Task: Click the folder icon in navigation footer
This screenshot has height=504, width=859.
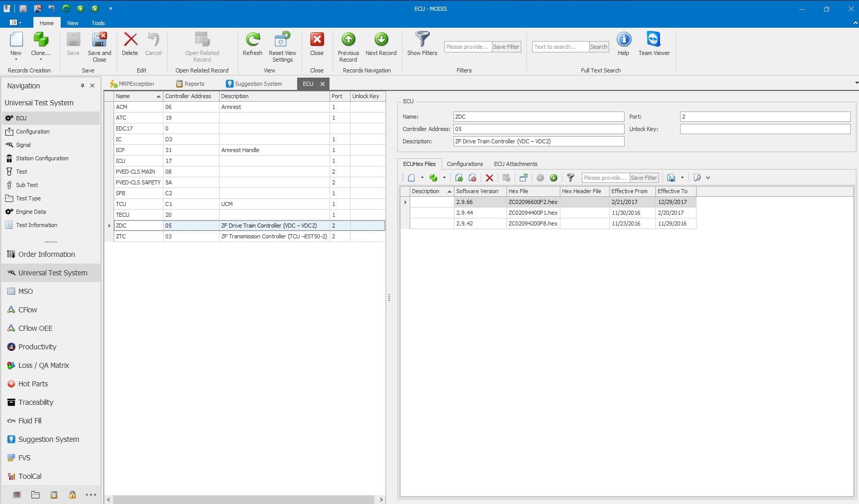Action: click(x=35, y=495)
